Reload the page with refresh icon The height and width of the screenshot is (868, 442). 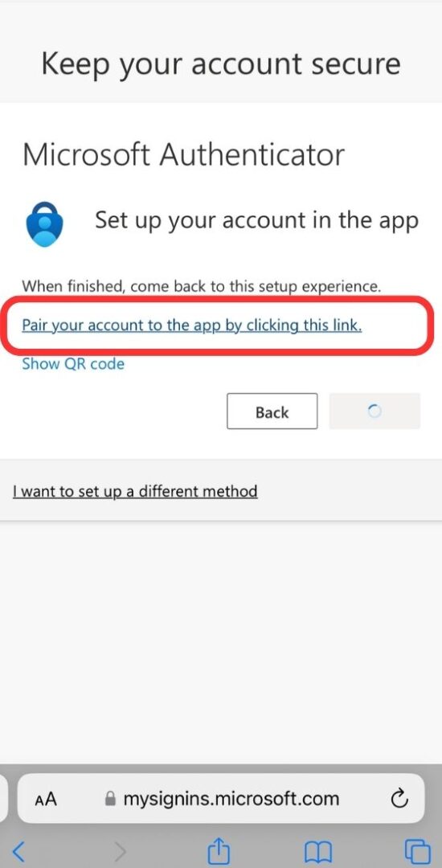click(x=399, y=798)
